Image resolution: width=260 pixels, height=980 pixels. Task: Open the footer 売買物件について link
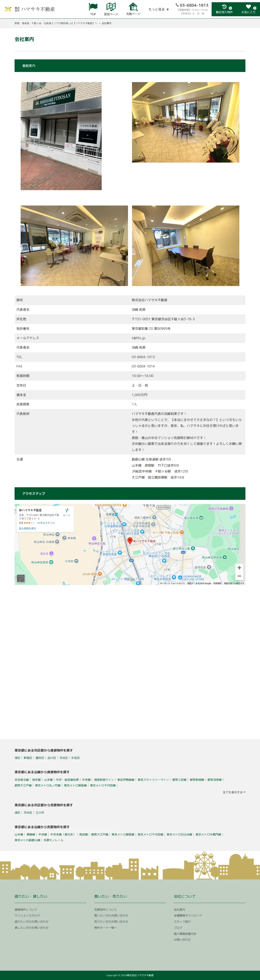pyautogui.click(x=105, y=910)
